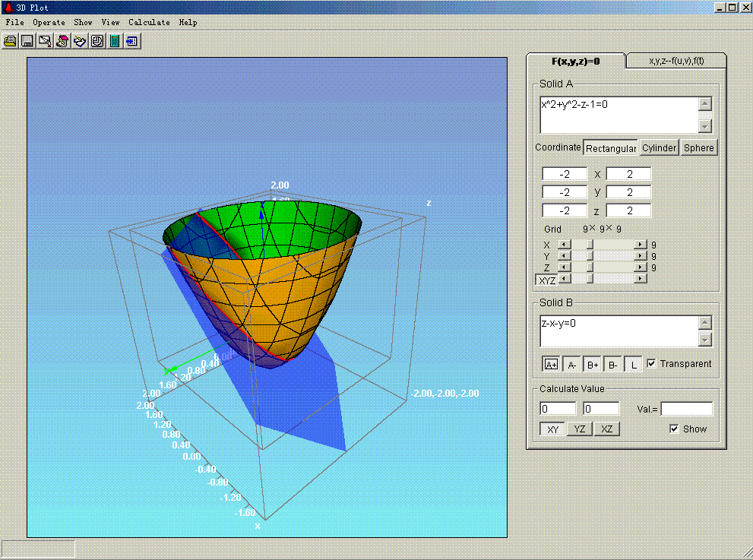Select the Sphere coordinate option

pyautogui.click(x=699, y=148)
